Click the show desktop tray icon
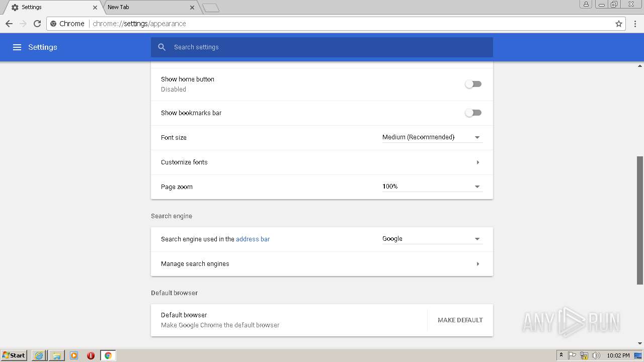The height and width of the screenshot is (362, 644). pyautogui.click(x=638, y=355)
